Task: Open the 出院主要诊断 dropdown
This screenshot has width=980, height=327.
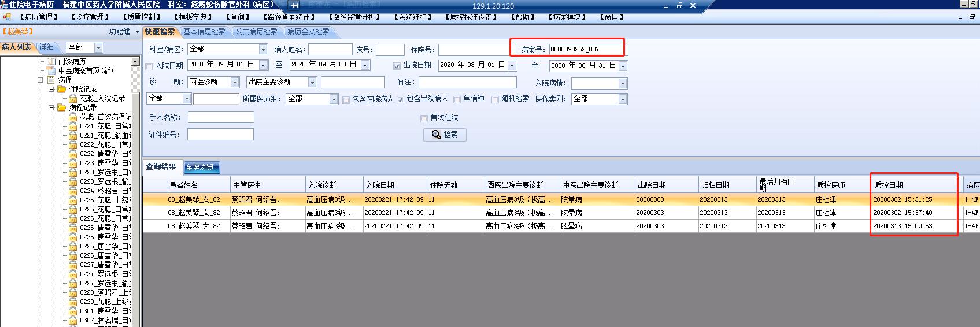Action: click(x=312, y=83)
